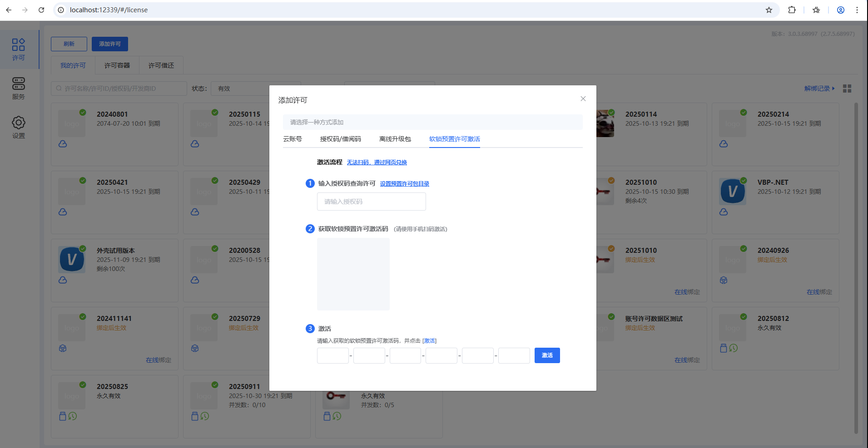868x448 pixels.
Task: Switch to the 离线升级包 tab
Action: (395, 139)
